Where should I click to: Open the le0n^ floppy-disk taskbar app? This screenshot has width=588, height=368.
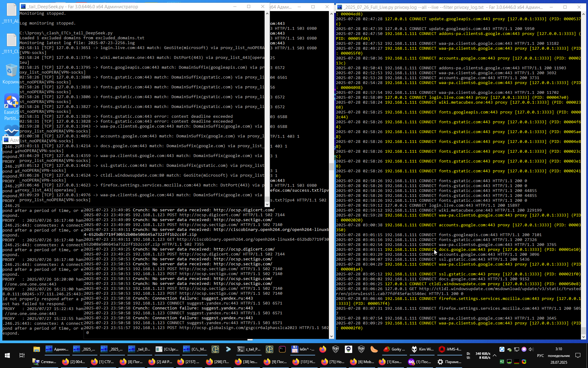[303, 349]
